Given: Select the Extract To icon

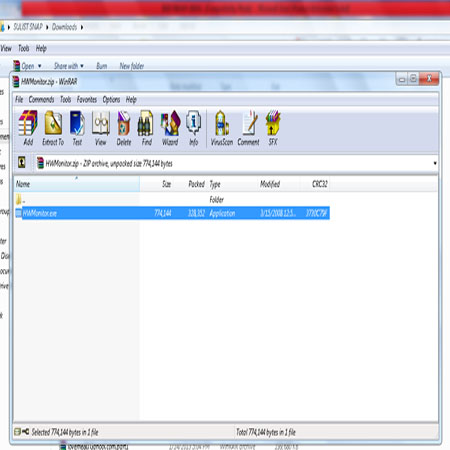Looking at the screenshot, I should 53,128.
